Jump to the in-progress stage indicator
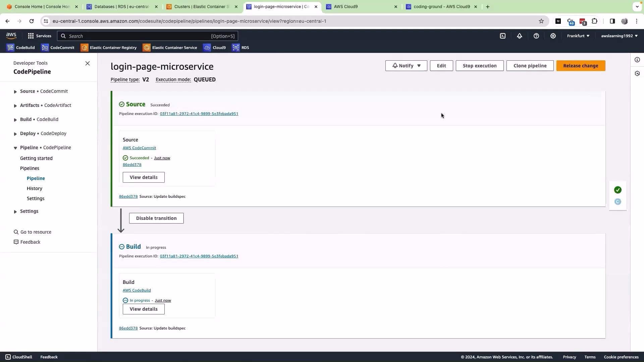 [618, 202]
